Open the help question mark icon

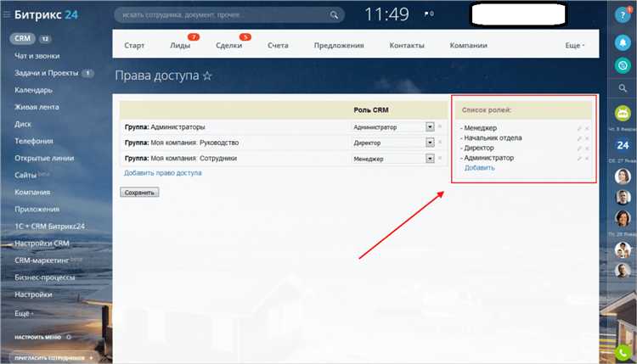click(x=623, y=15)
